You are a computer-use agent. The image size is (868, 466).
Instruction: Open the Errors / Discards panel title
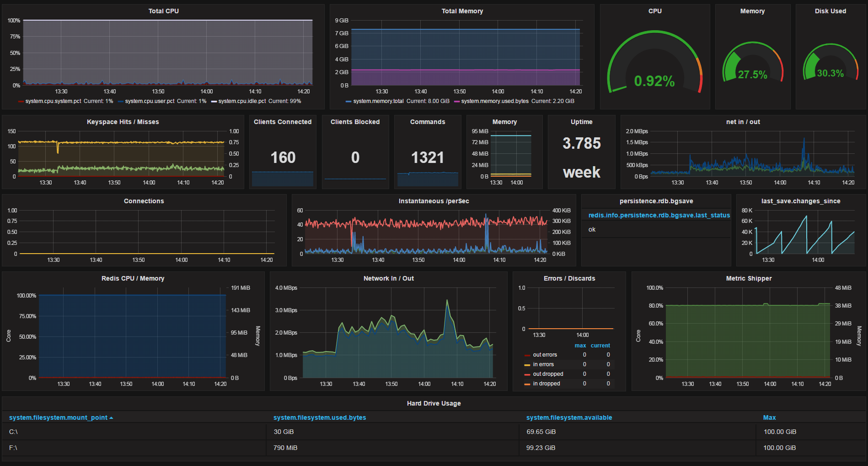pyautogui.click(x=569, y=278)
